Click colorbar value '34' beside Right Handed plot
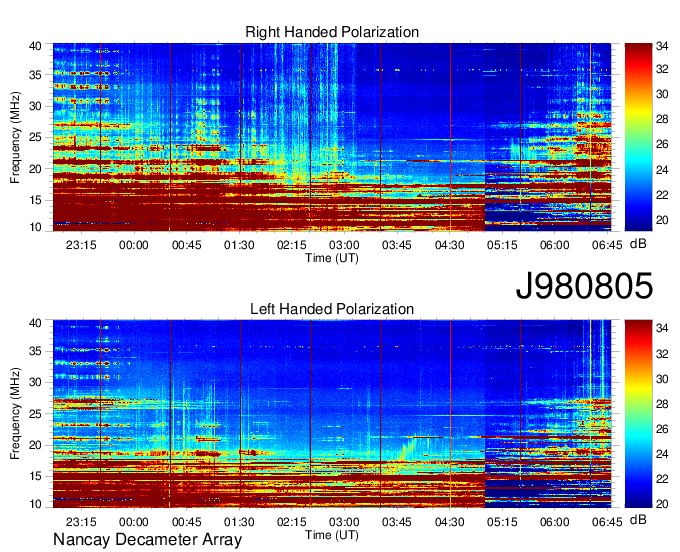Screen dimensions: 680x552 [x=662, y=46]
